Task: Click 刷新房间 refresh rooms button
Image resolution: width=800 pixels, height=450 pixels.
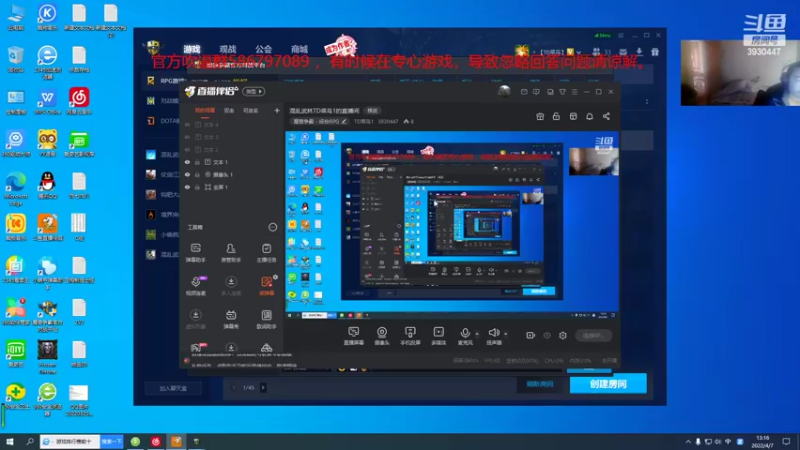Action: pos(539,384)
